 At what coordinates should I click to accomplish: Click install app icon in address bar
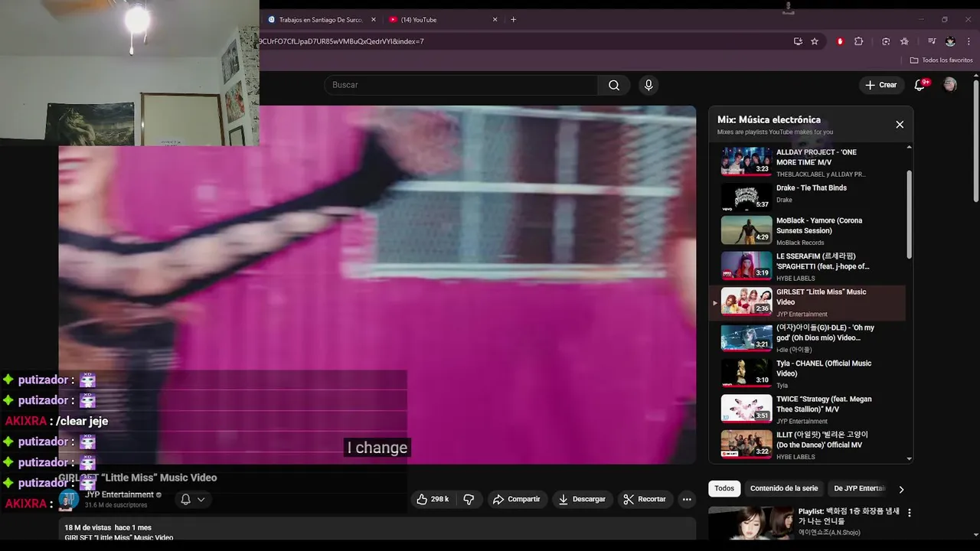click(798, 41)
